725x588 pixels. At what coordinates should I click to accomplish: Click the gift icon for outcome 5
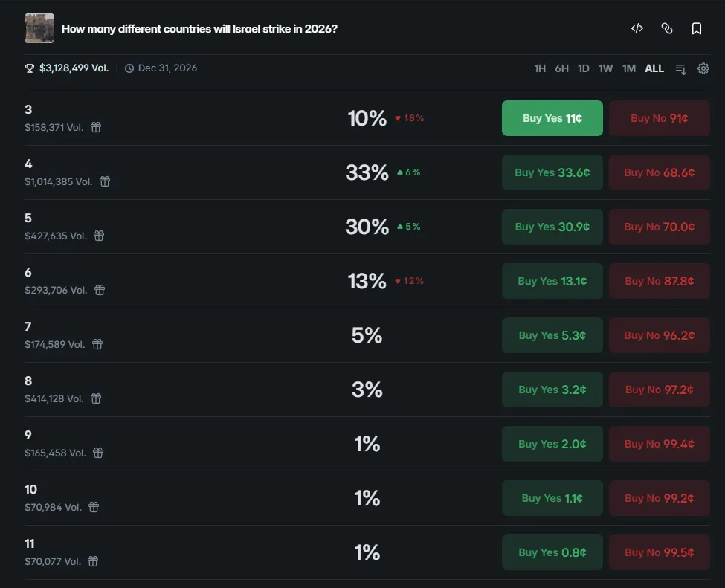pyautogui.click(x=99, y=236)
